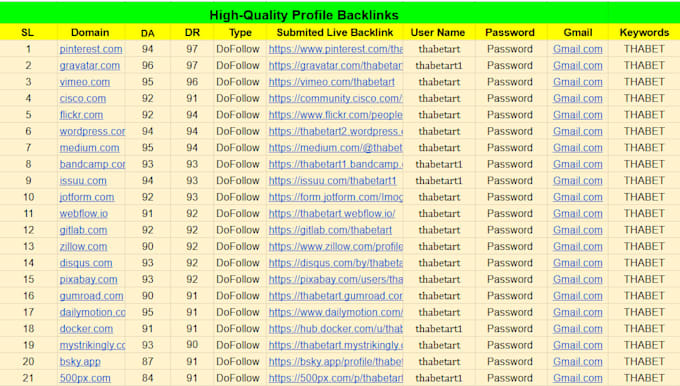Click Gmail.com link in gitlab.com row

578,230
